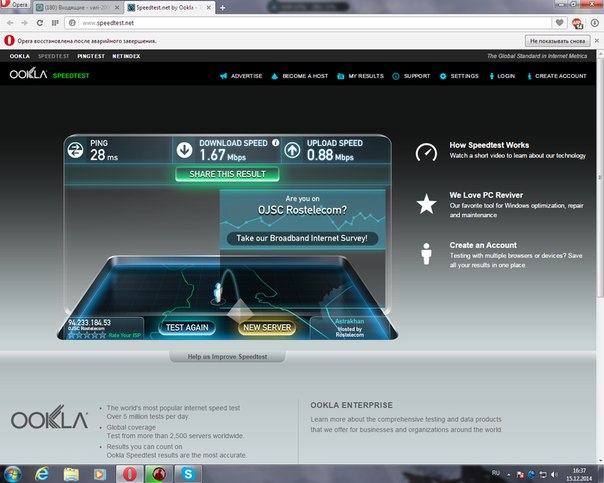Screen dimensions: 604x483
Task: Click the Support circle icon
Action: [x=396, y=76]
